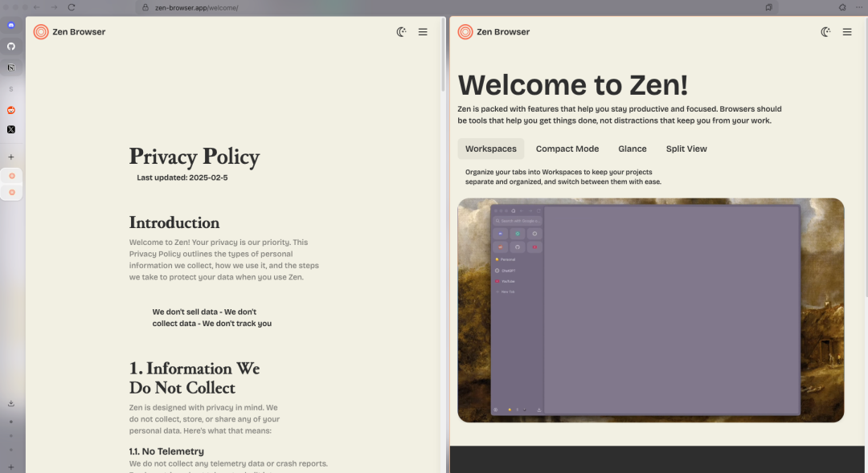Image resolution: width=868 pixels, height=473 pixels.
Task: Click the site security lock icon
Action: click(x=145, y=8)
